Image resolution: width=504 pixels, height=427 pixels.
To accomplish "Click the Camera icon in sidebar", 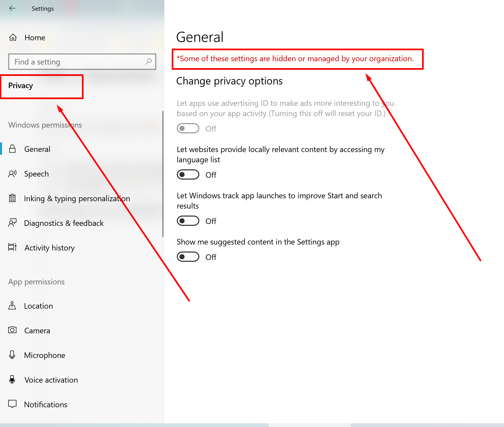I will point(12,330).
